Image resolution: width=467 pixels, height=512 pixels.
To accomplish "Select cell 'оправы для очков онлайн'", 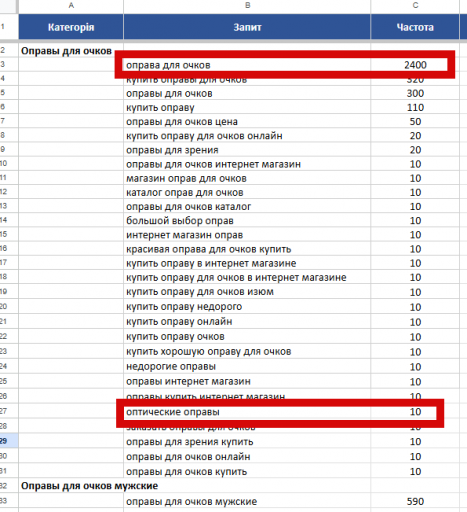I will pos(247,457).
